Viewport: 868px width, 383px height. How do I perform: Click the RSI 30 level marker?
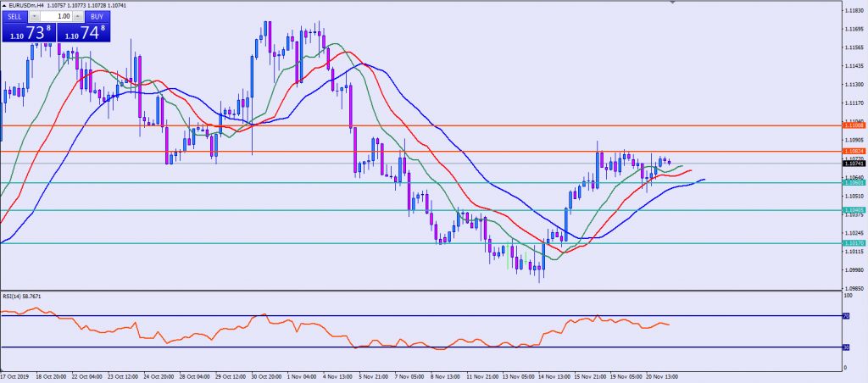pyautogui.click(x=844, y=347)
